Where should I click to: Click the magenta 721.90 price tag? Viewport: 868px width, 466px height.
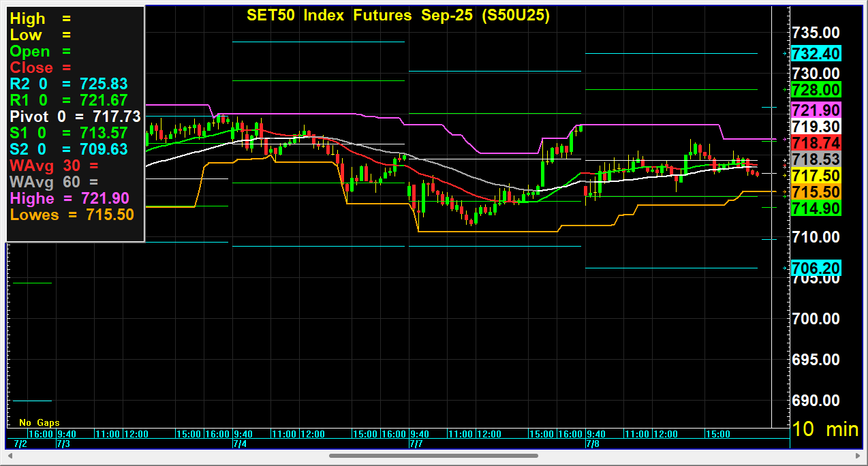(816, 110)
